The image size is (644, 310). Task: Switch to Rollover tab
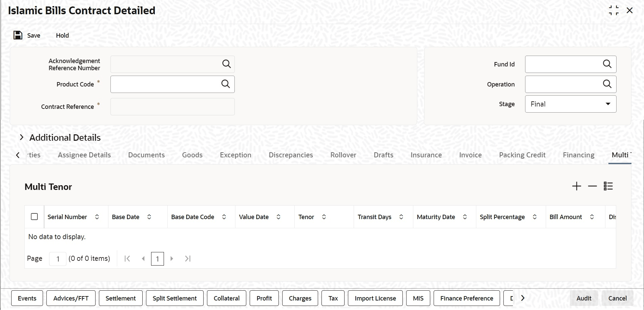(x=343, y=155)
